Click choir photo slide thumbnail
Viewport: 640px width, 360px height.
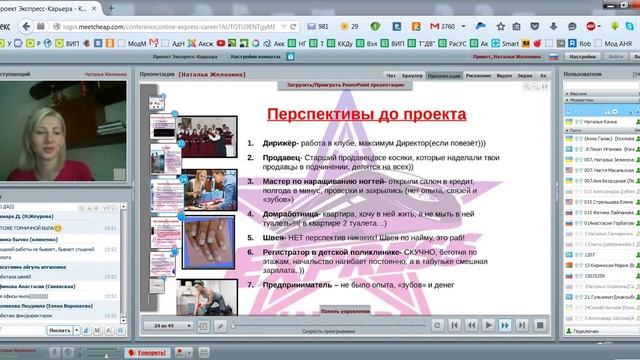[x=207, y=137]
